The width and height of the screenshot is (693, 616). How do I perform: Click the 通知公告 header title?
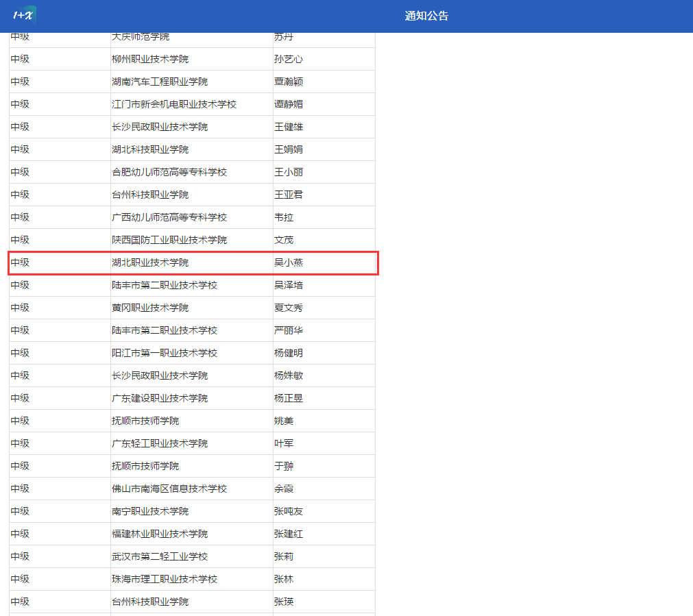tap(426, 16)
